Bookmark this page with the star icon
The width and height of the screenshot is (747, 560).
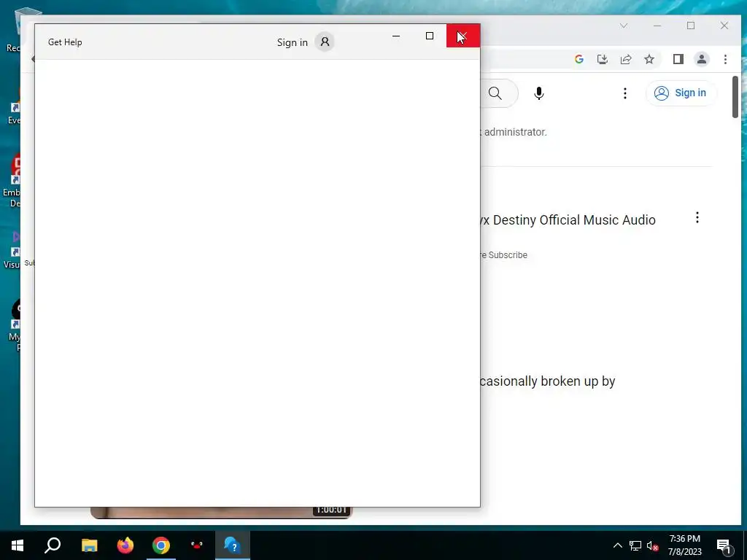(649, 59)
